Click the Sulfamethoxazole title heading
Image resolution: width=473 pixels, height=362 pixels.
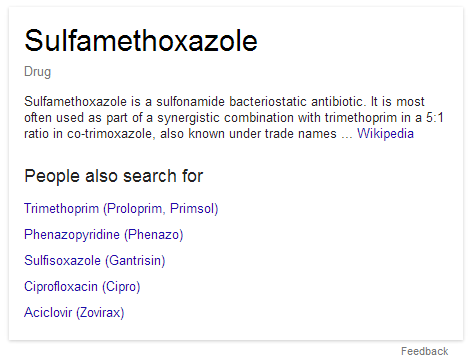(141, 41)
